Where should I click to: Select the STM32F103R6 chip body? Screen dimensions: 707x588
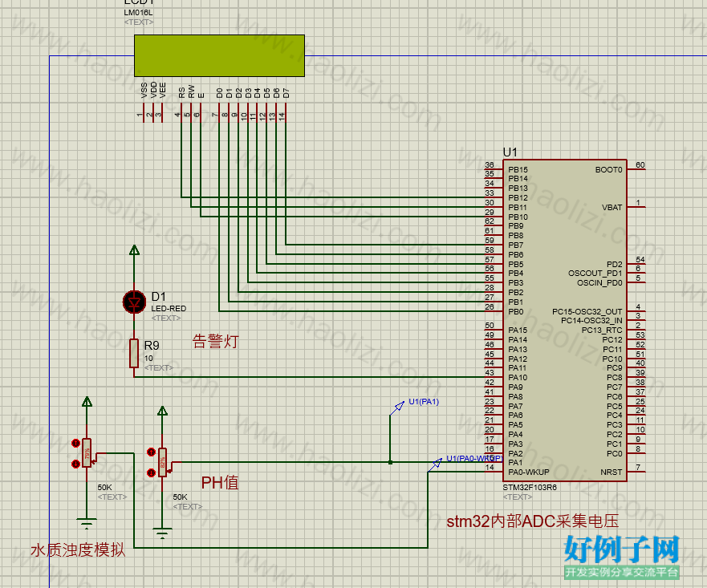tap(564, 320)
